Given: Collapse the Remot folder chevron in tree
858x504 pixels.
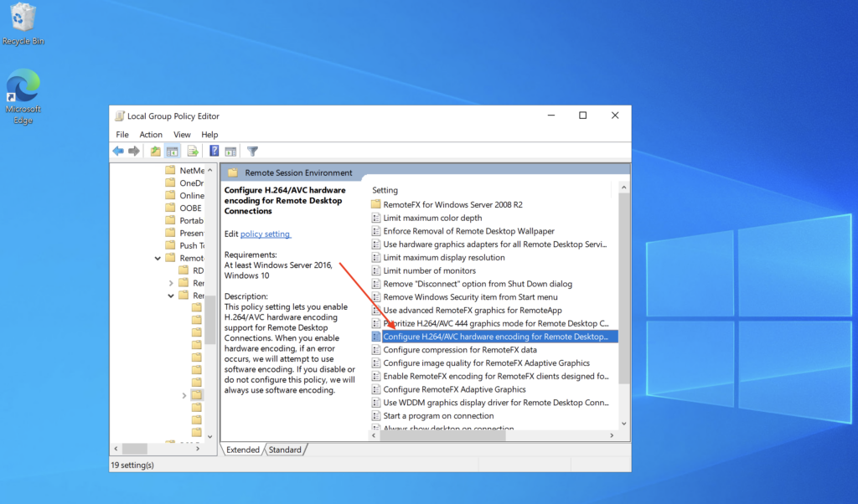Looking at the screenshot, I should [158, 258].
